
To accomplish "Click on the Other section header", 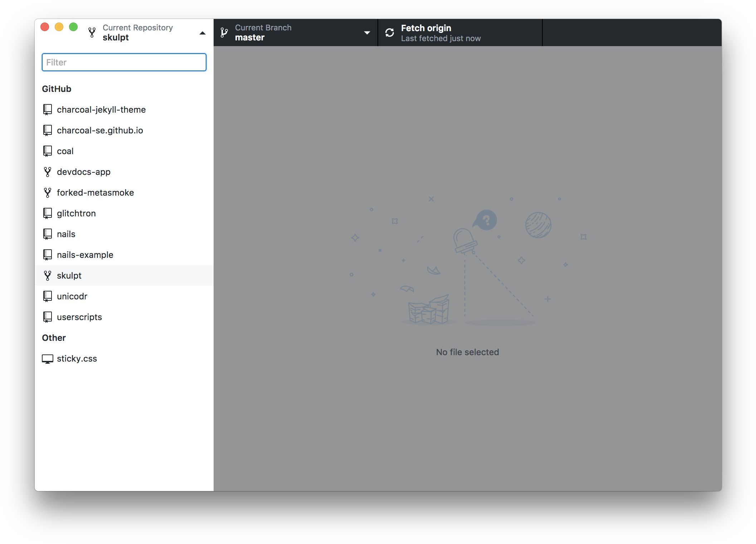I will pyautogui.click(x=54, y=337).
